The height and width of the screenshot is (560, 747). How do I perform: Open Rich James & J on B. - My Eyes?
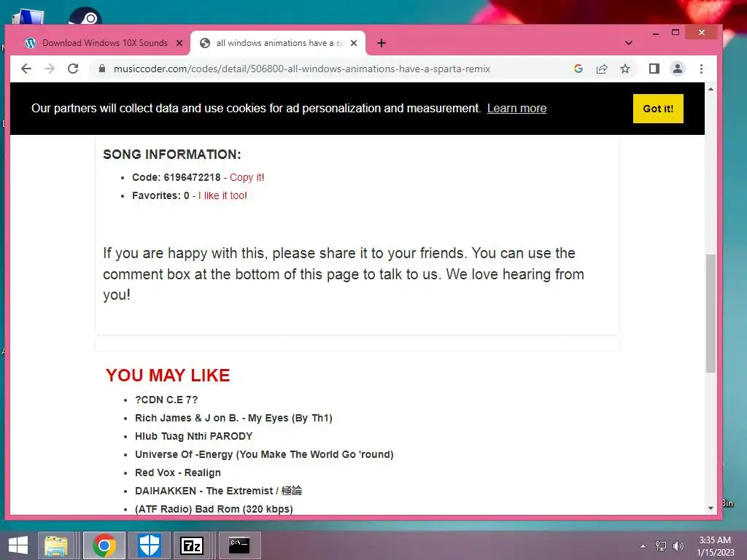click(x=233, y=418)
